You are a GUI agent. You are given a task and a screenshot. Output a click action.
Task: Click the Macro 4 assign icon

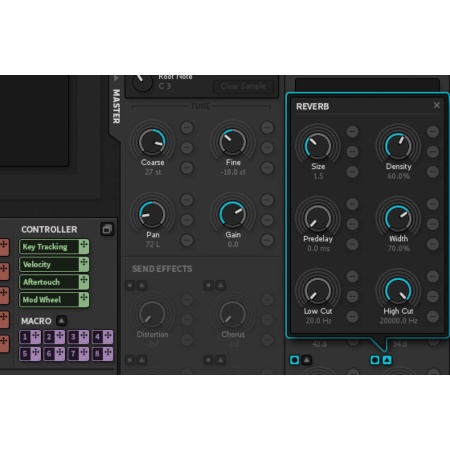click(x=108, y=337)
